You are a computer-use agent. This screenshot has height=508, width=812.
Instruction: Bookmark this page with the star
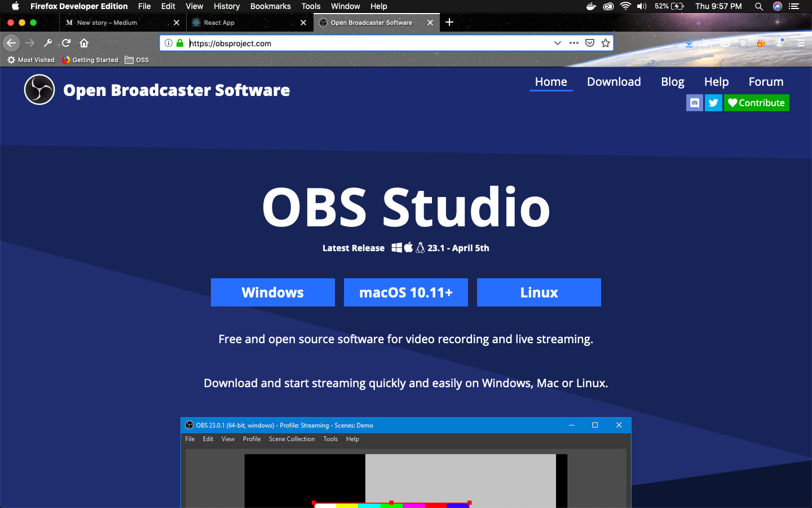606,43
